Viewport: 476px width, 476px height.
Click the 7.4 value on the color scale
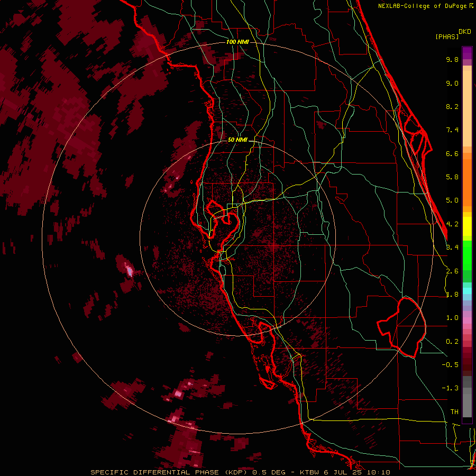coord(452,130)
